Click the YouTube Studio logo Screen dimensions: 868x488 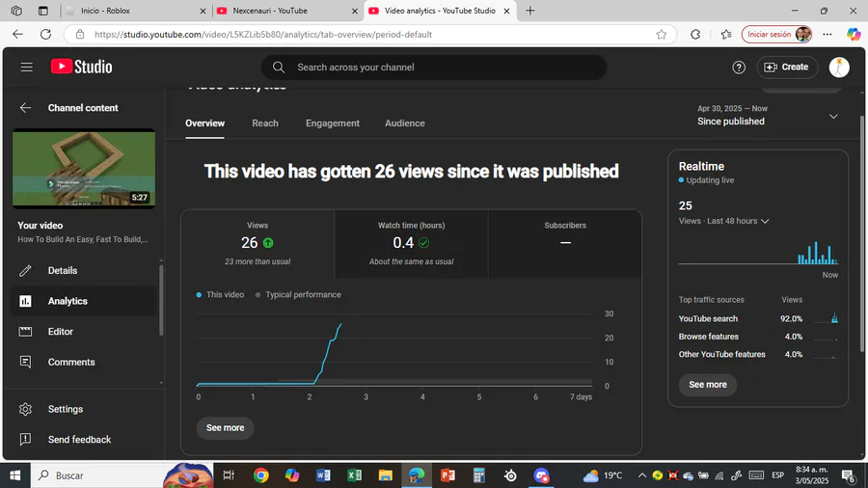click(81, 67)
